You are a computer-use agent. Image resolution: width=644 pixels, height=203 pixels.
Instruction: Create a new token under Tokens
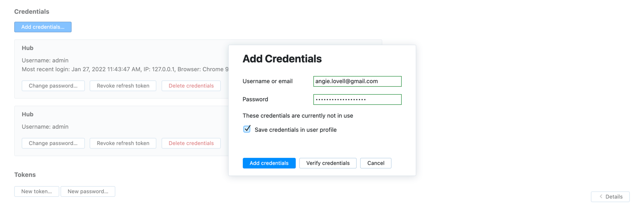pyautogui.click(x=37, y=192)
